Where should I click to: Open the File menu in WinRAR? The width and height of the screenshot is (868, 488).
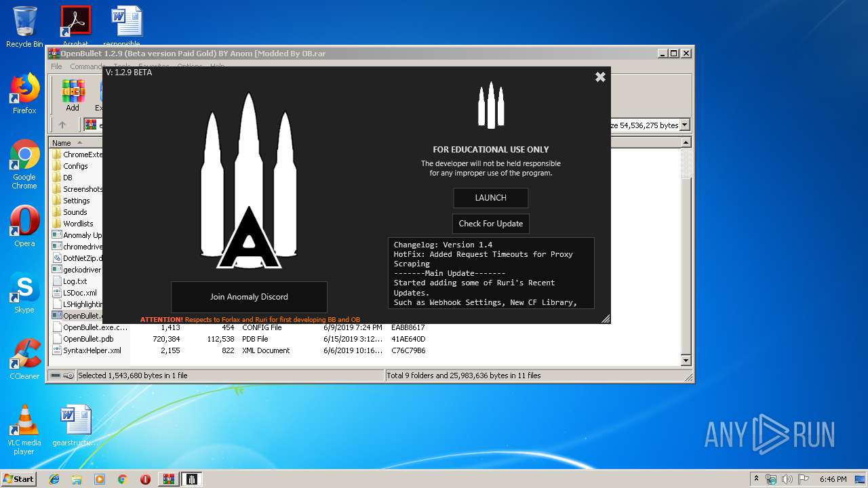point(56,66)
